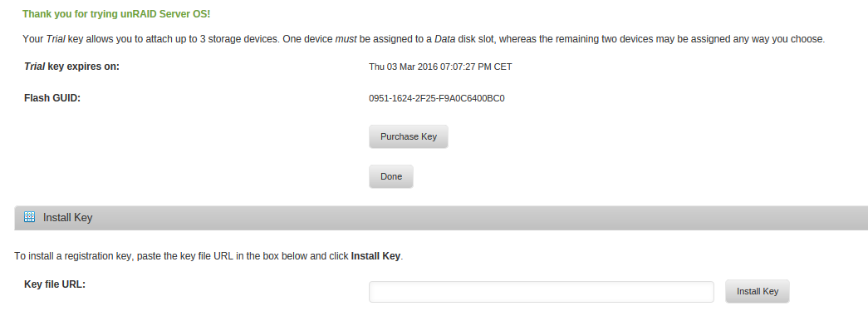
Task: Click the italic word must in the description
Action: click(346, 39)
